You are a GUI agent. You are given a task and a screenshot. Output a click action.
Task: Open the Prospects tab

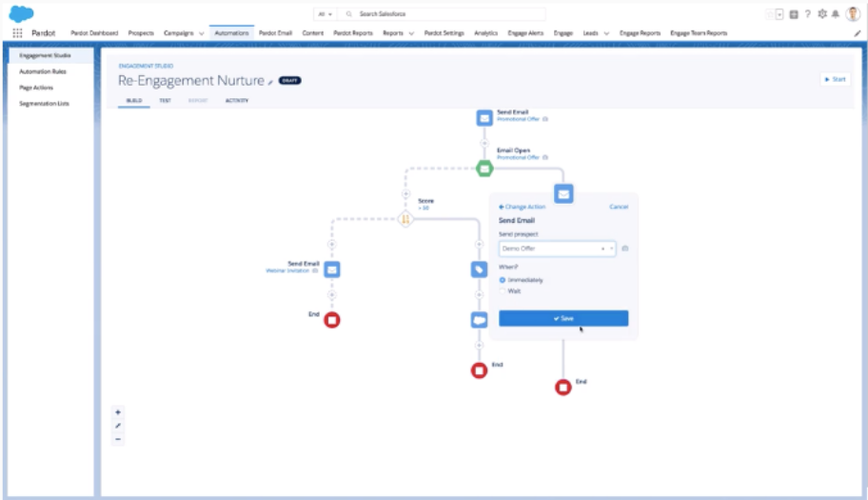coord(141,33)
